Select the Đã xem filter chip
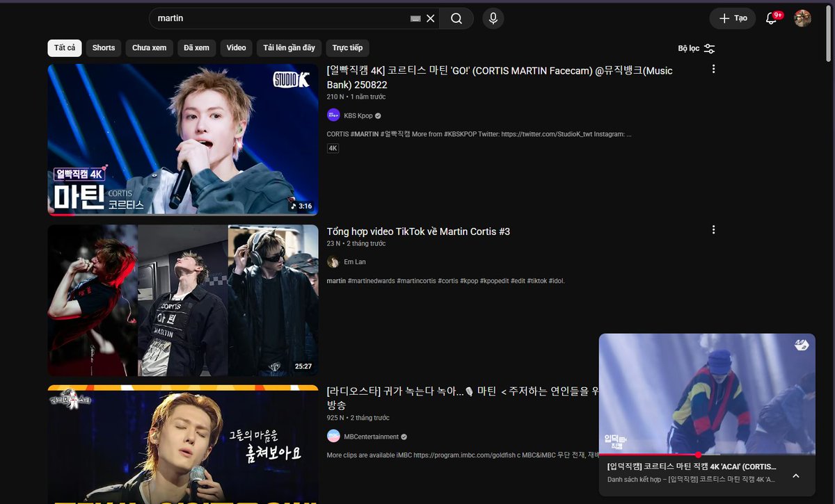 coord(197,48)
